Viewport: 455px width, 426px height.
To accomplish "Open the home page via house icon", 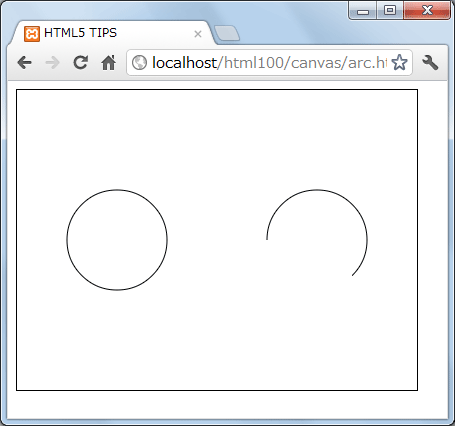I will (108, 62).
